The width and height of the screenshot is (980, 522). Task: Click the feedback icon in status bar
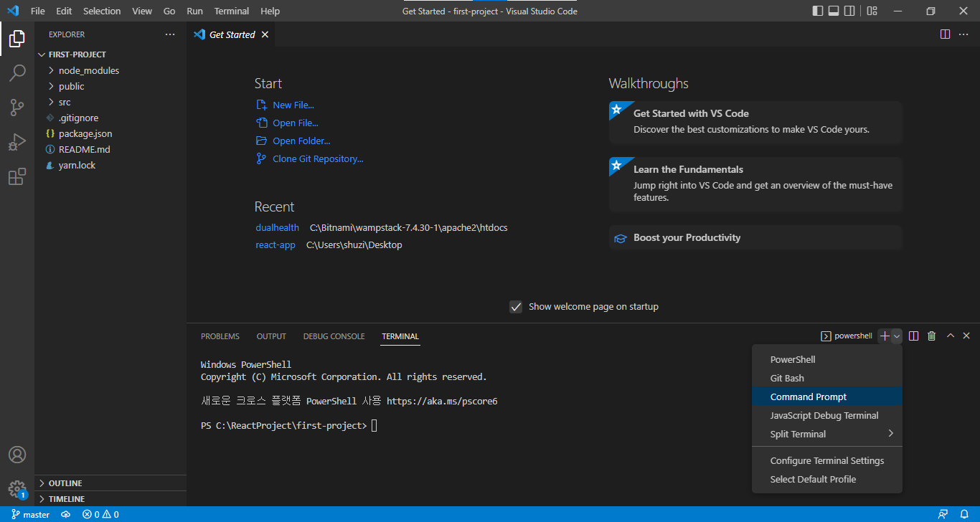(943, 514)
